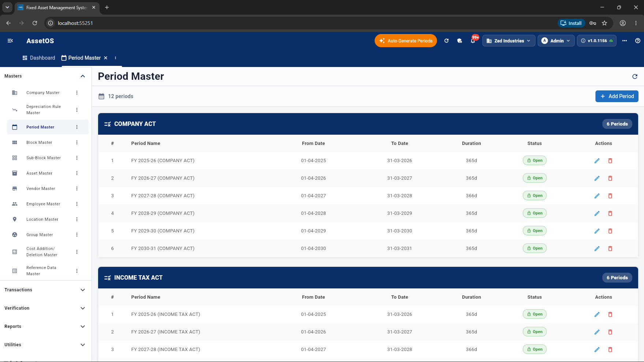Open the tab options menu beside Period Master tab
The image size is (644, 362).
(115, 58)
